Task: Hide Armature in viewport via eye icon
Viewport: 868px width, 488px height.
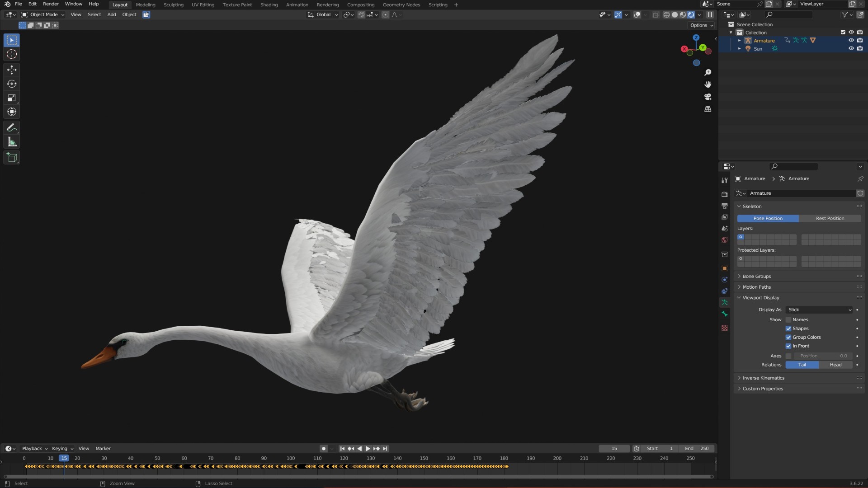Action: point(851,40)
